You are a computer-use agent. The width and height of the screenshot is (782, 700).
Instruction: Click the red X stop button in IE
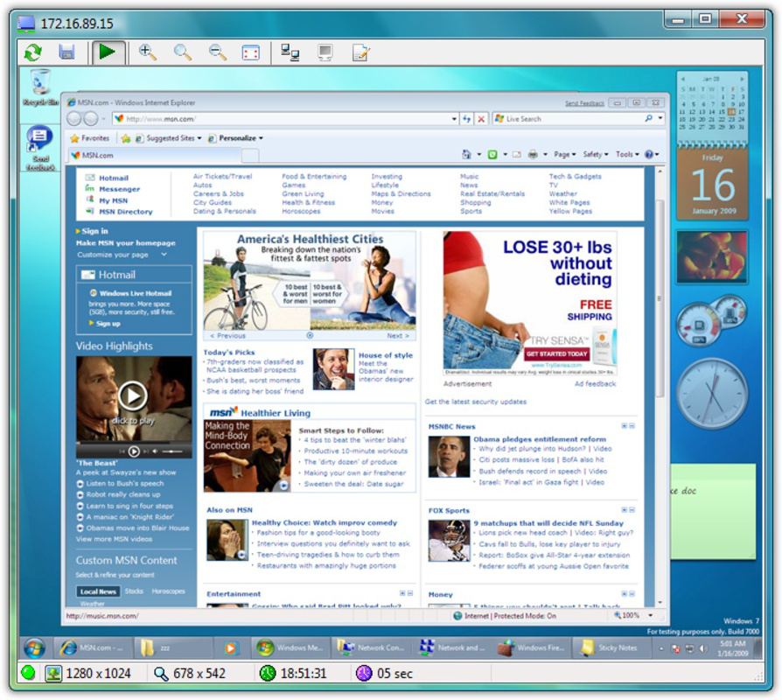[x=481, y=119]
